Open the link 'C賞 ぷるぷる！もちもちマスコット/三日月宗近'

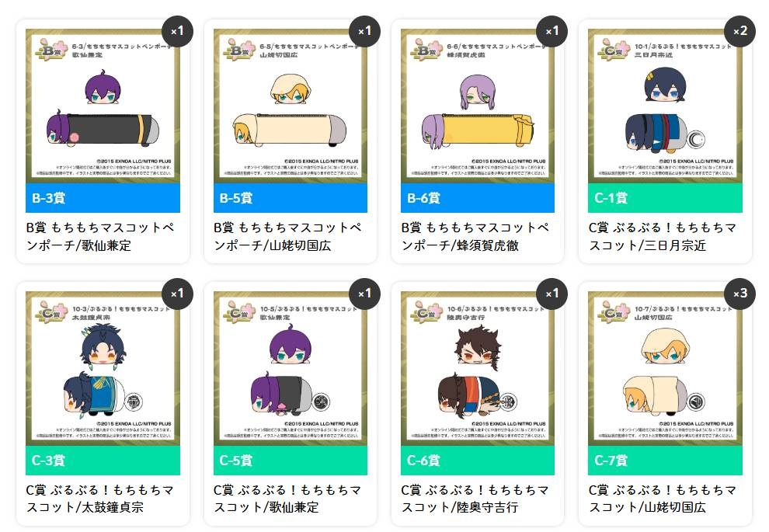tap(663, 236)
